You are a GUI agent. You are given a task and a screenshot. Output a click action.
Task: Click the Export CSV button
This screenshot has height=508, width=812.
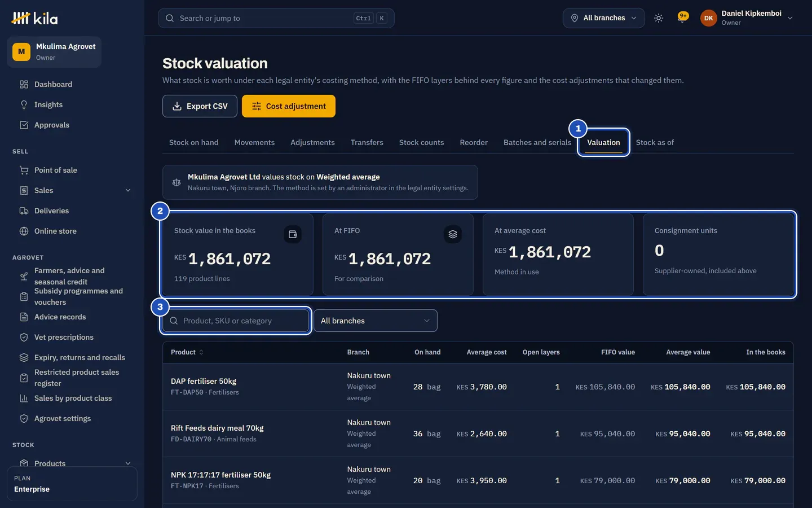200,106
